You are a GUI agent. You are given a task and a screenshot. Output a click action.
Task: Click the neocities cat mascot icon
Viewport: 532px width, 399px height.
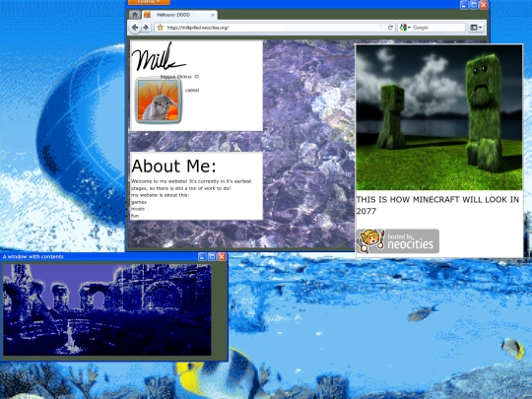tap(370, 240)
